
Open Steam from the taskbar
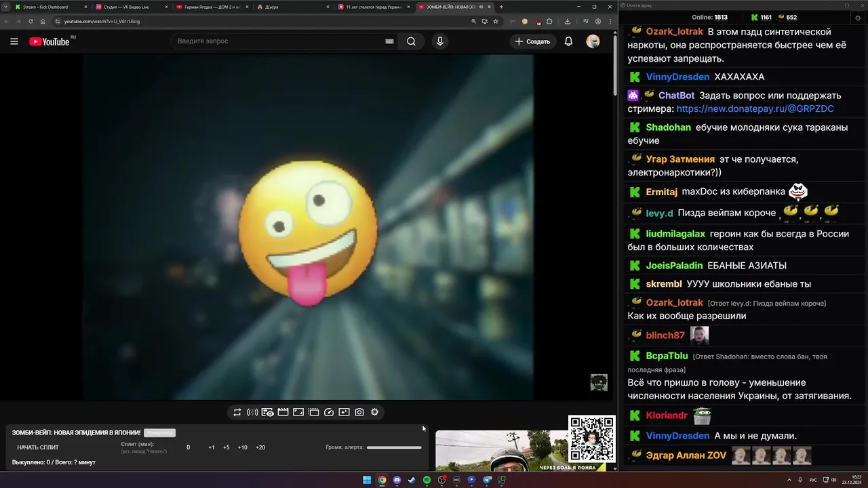412,480
